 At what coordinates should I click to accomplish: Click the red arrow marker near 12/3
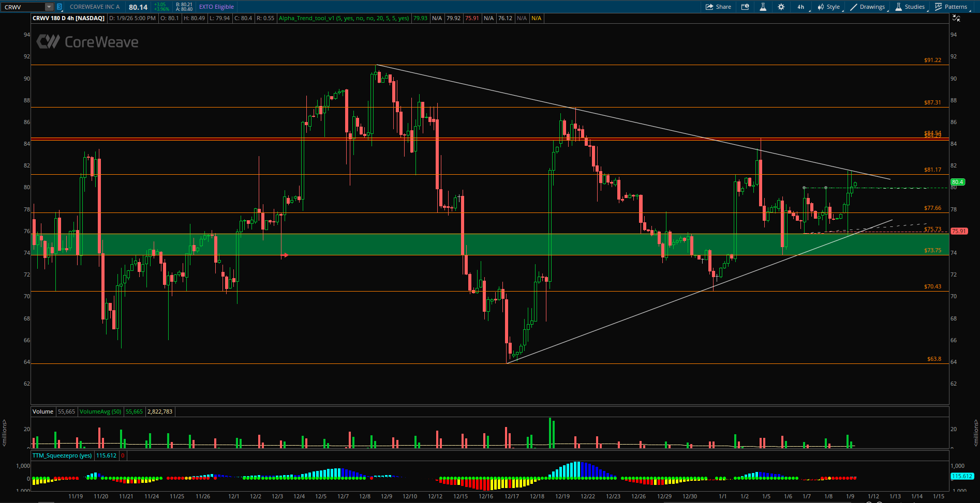coord(284,255)
